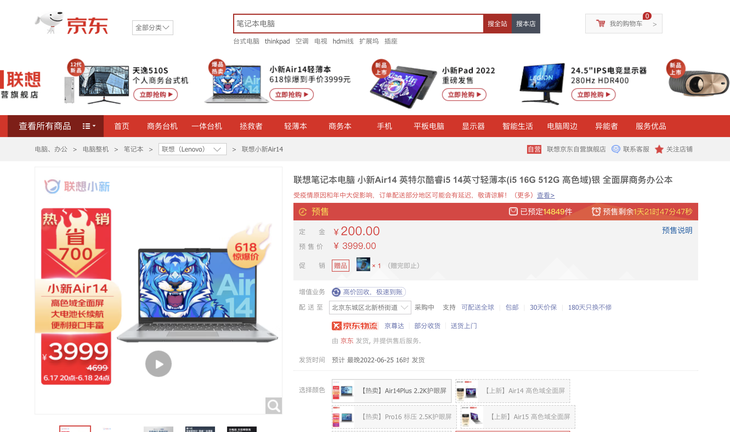Click the 电脑、办公 breadcrumb
Image resolution: width=730 pixels, height=432 pixels.
[51, 149]
